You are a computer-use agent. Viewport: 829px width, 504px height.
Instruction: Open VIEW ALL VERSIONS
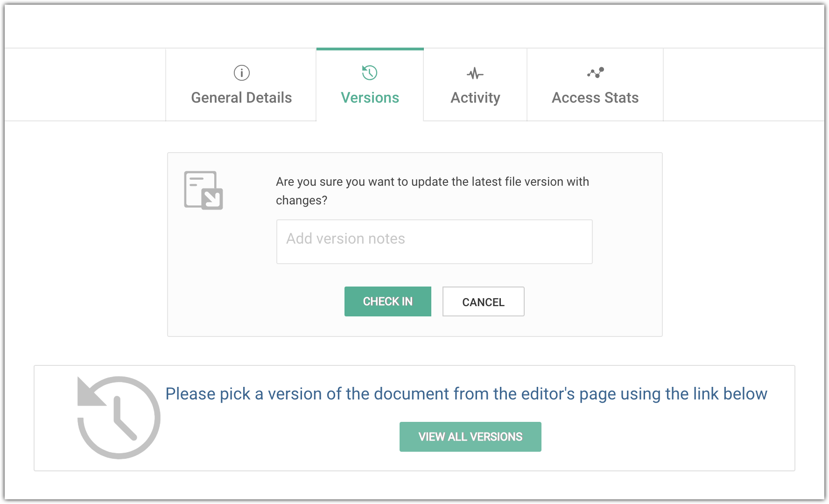470,437
